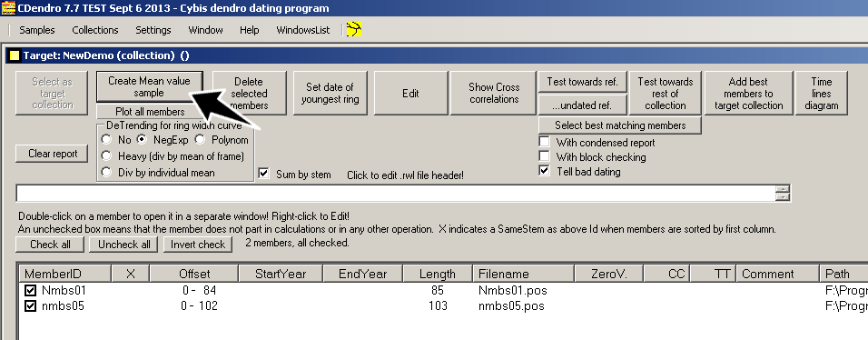
Task: Click the nmbs05 offset value 0 - 102
Action: pos(199,305)
